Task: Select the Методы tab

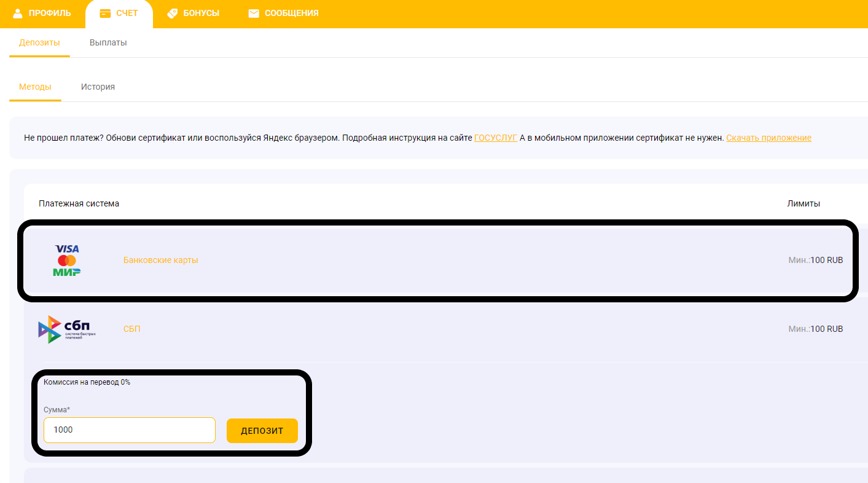Action: (x=35, y=87)
